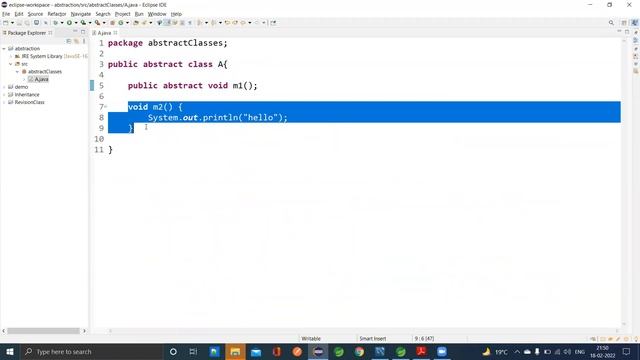640x360 pixels.
Task: Collapse All in Package Explorer
Action: pyautogui.click(x=69, y=41)
